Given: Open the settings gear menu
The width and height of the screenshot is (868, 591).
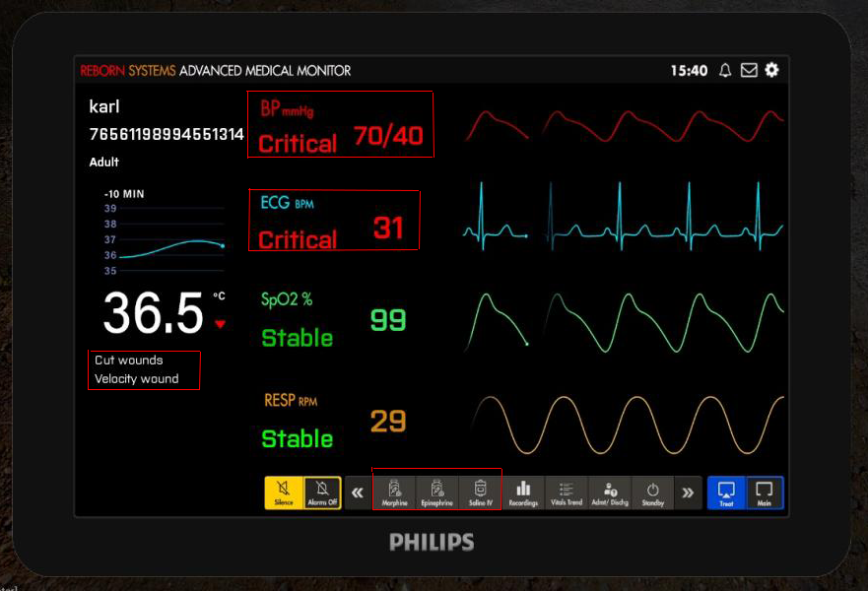Looking at the screenshot, I should tap(772, 70).
